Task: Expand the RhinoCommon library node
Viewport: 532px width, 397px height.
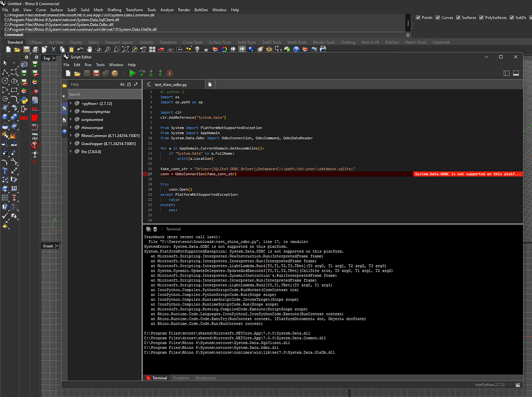Action: (71, 136)
